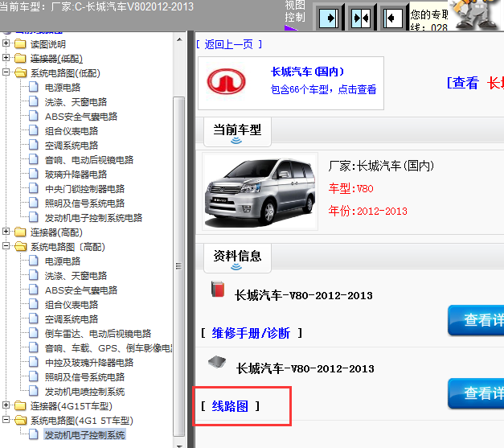504x448 pixels.
Task: Click the page icon beside 中控及玻璃升降器电路
Action: 34,362
